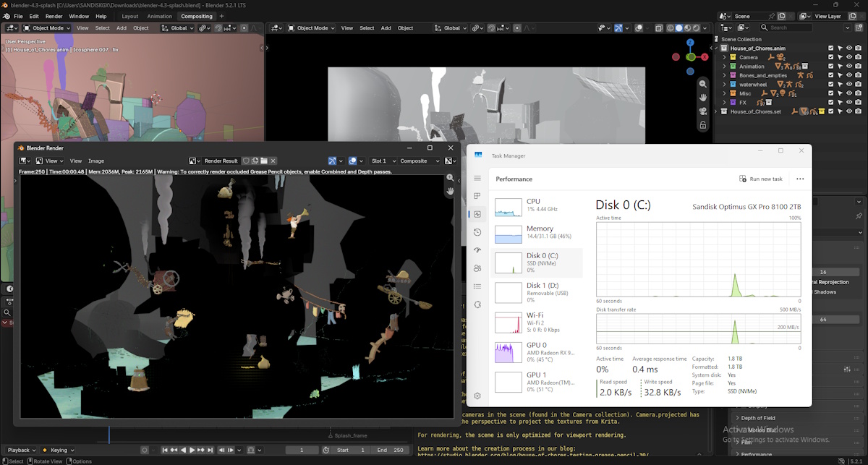
Task: Toggle eye visibility of Misc collection
Action: (x=850, y=93)
